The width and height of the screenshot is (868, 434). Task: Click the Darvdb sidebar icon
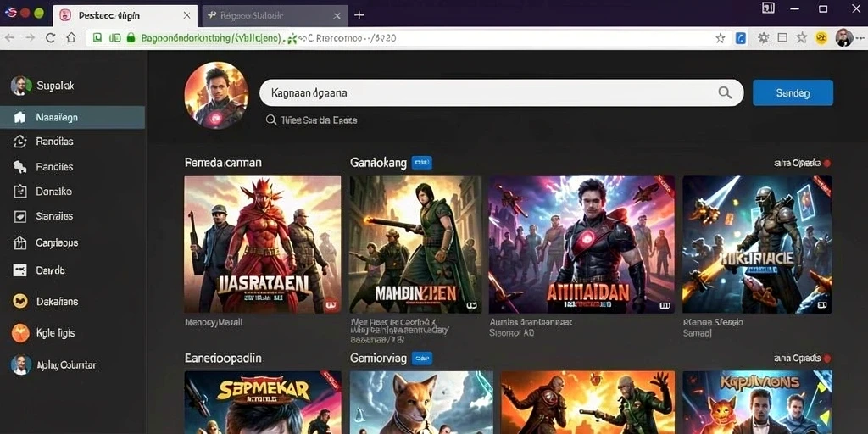coord(20,270)
